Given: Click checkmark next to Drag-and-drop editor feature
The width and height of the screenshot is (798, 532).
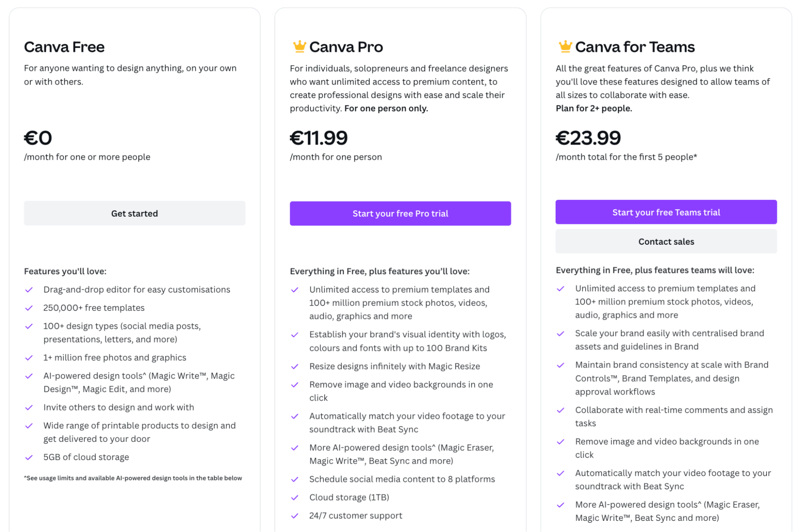Looking at the screenshot, I should click(x=29, y=290).
